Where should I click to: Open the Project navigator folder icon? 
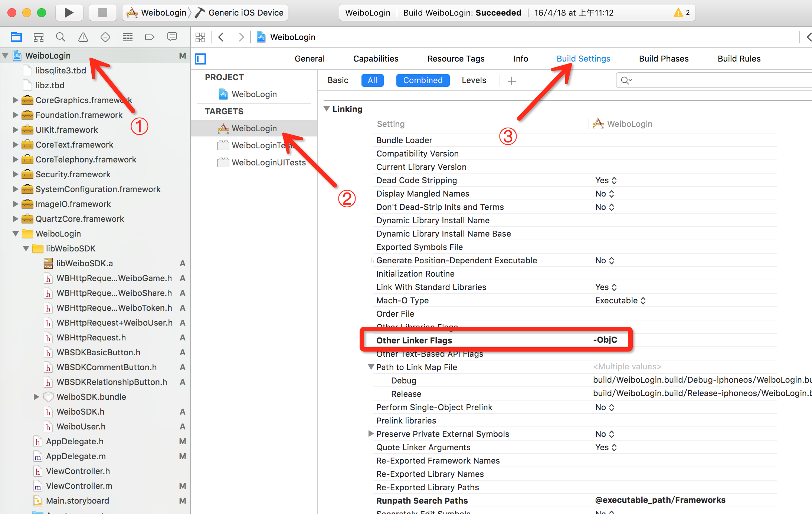coord(16,37)
